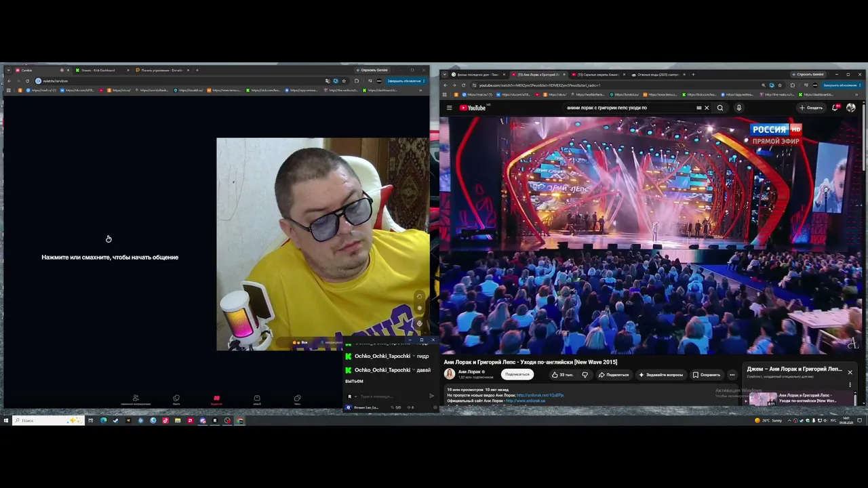Click the Windows taskbar search box
The image size is (868, 488).
pyautogui.click(x=47, y=420)
